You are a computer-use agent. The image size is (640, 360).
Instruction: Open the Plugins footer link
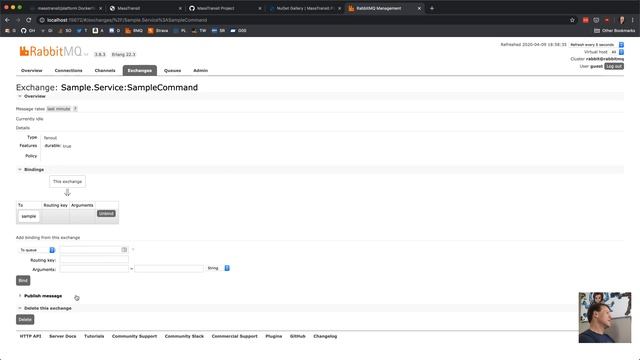(273, 336)
